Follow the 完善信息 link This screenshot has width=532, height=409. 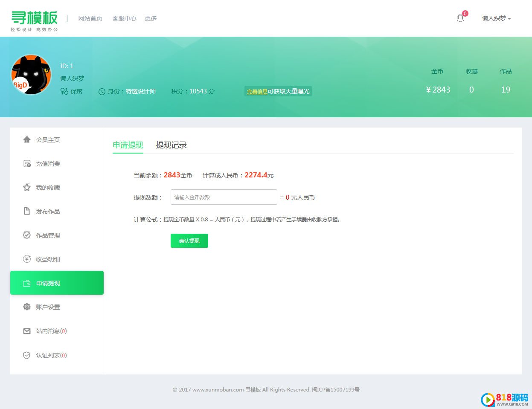pos(257,91)
